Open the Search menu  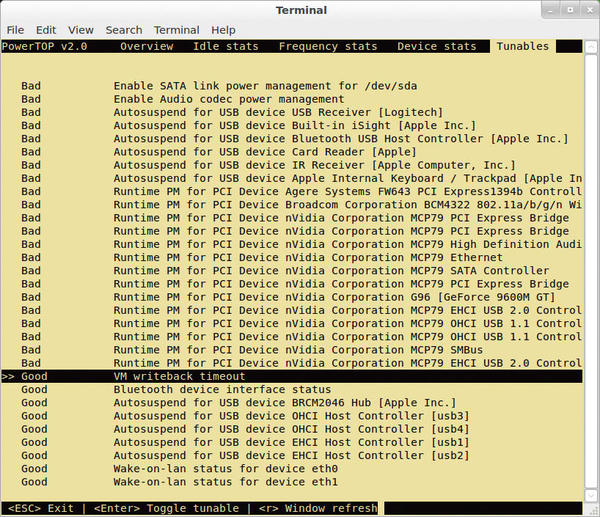pyautogui.click(x=124, y=30)
